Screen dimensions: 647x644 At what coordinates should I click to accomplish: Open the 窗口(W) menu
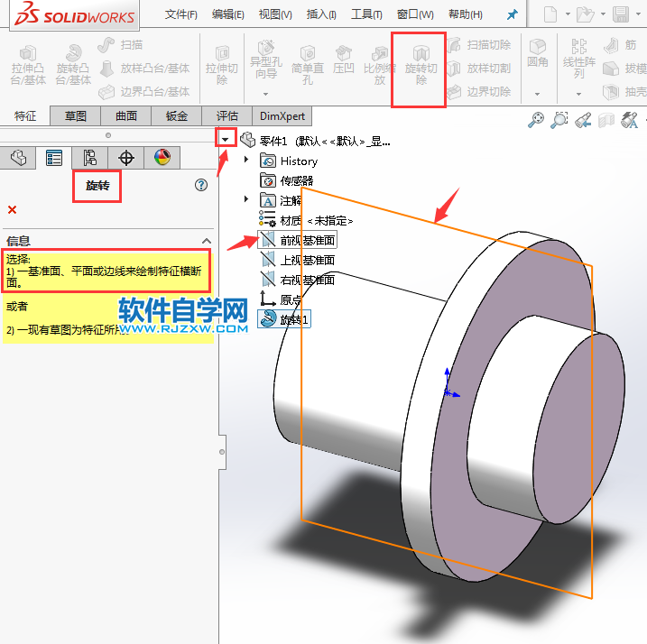(x=415, y=14)
